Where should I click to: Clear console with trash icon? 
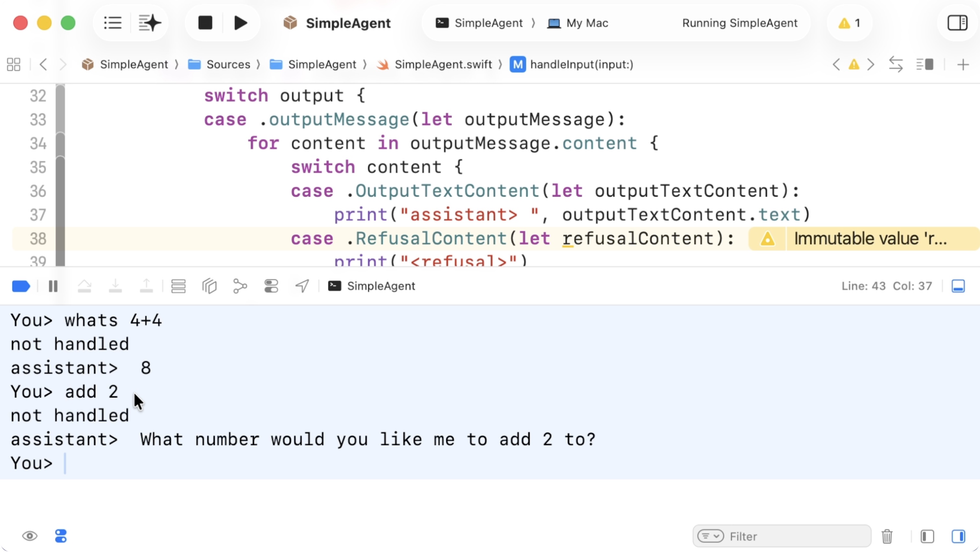pyautogui.click(x=887, y=536)
